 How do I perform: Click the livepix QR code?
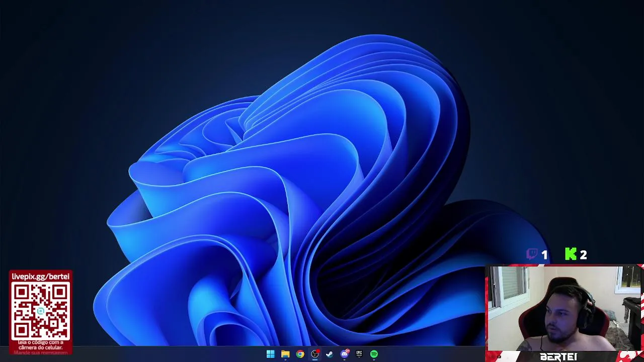41,312
